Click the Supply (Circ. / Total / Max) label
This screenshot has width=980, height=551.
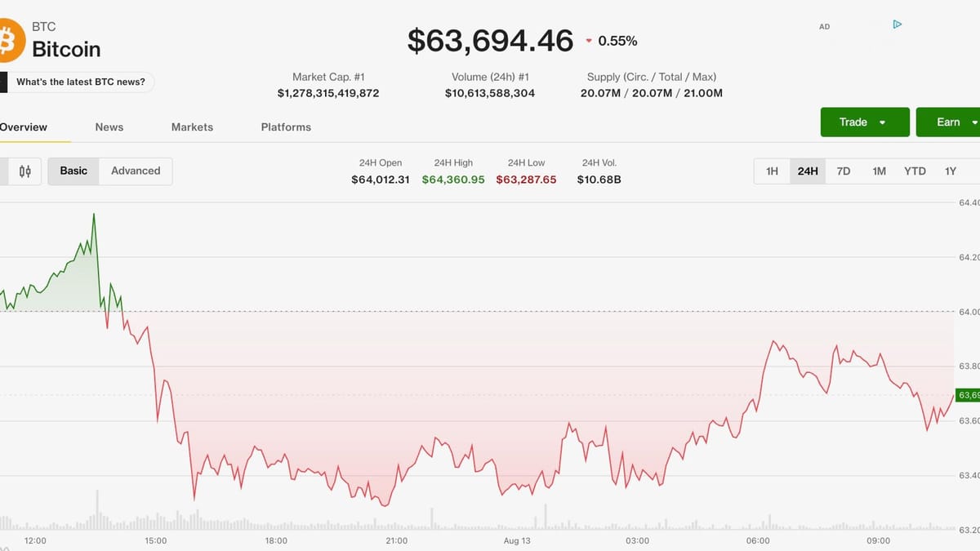pos(652,77)
